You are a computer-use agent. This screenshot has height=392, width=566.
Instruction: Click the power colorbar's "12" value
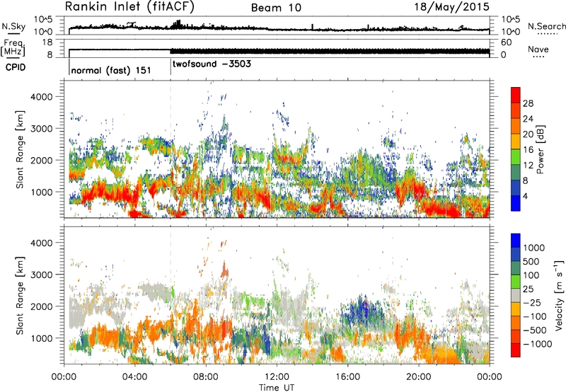[x=528, y=166]
